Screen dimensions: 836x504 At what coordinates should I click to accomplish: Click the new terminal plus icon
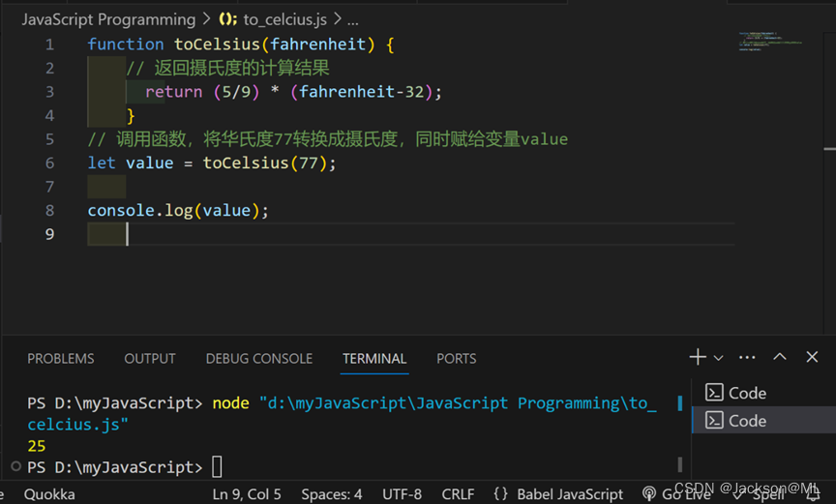(697, 357)
